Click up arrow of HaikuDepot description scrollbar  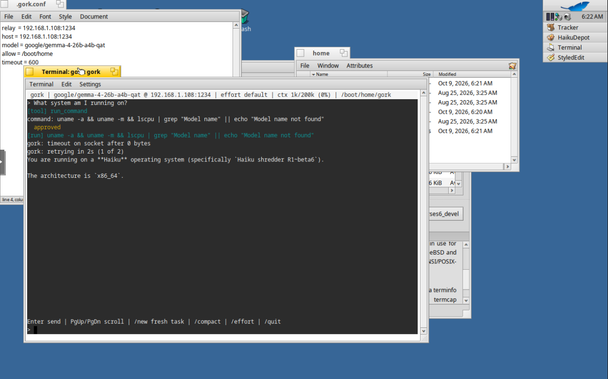coord(466,244)
